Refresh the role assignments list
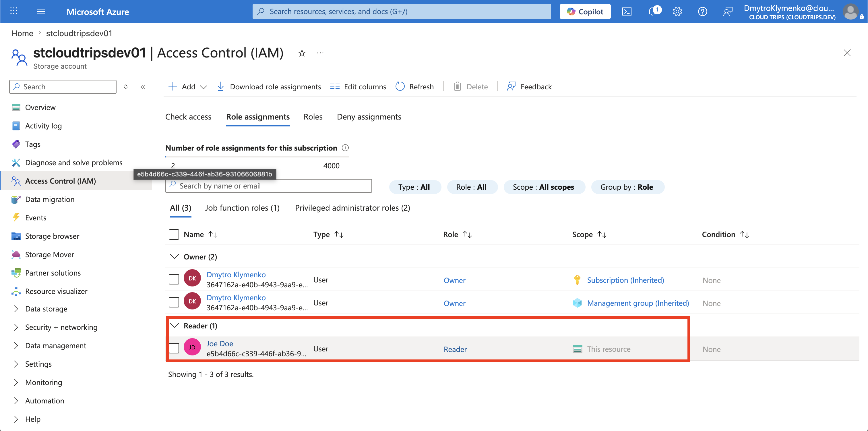Image resolution: width=868 pixels, height=431 pixels. [x=414, y=87]
